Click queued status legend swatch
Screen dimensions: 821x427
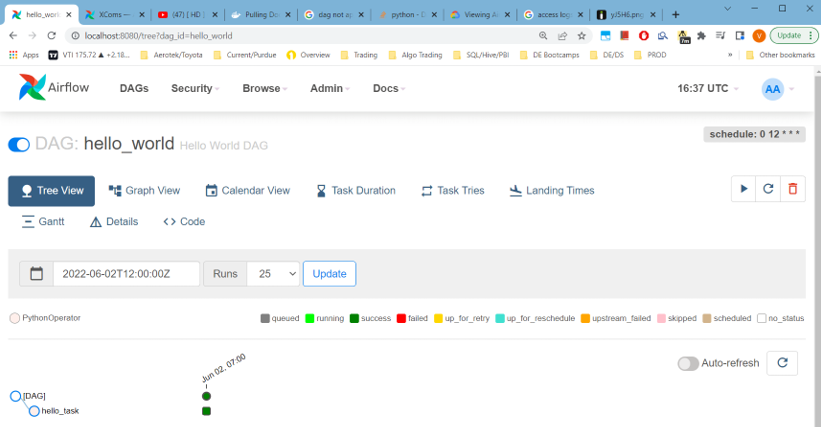click(265, 318)
